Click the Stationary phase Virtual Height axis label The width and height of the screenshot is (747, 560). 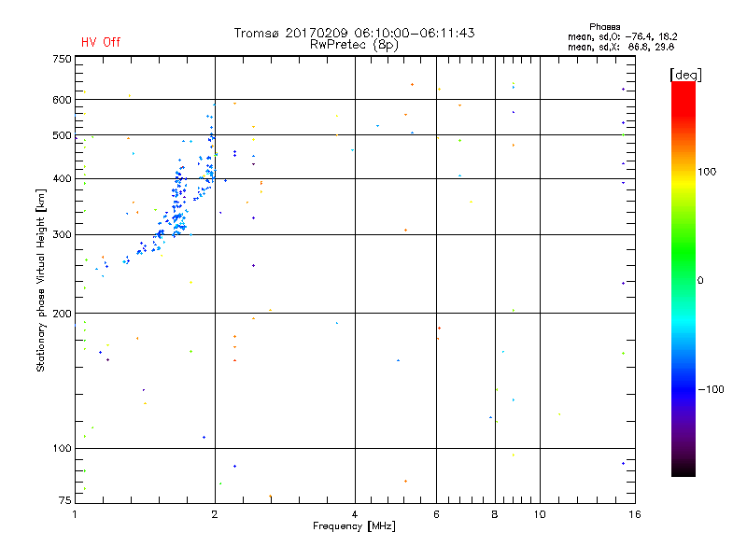click(x=41, y=280)
